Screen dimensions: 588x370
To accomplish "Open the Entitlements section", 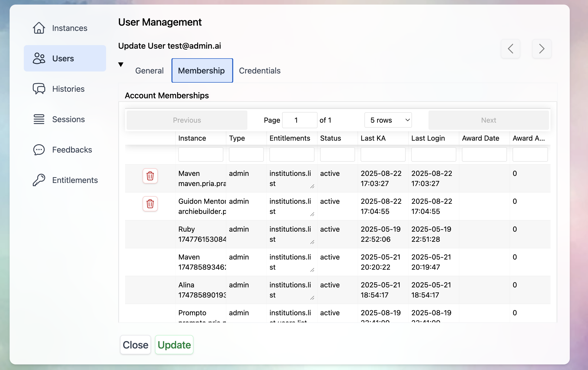I will pyautogui.click(x=75, y=180).
